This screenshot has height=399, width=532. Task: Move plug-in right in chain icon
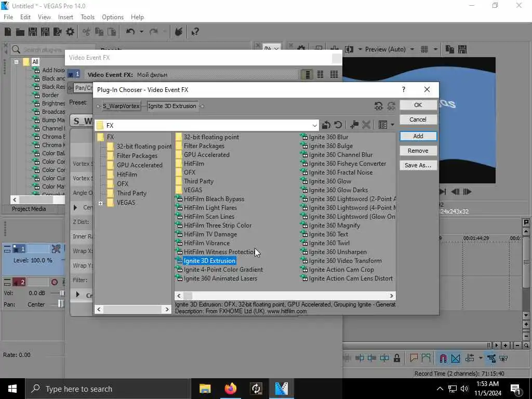point(391,106)
